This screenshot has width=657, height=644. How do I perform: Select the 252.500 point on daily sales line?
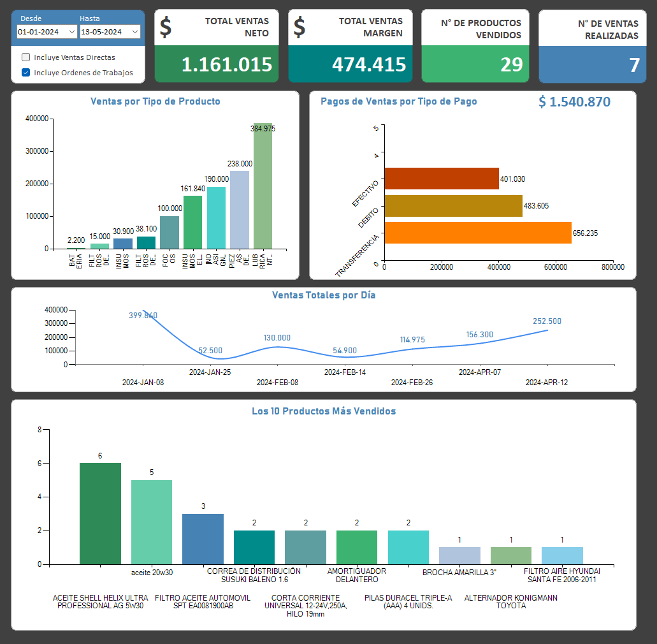547,330
